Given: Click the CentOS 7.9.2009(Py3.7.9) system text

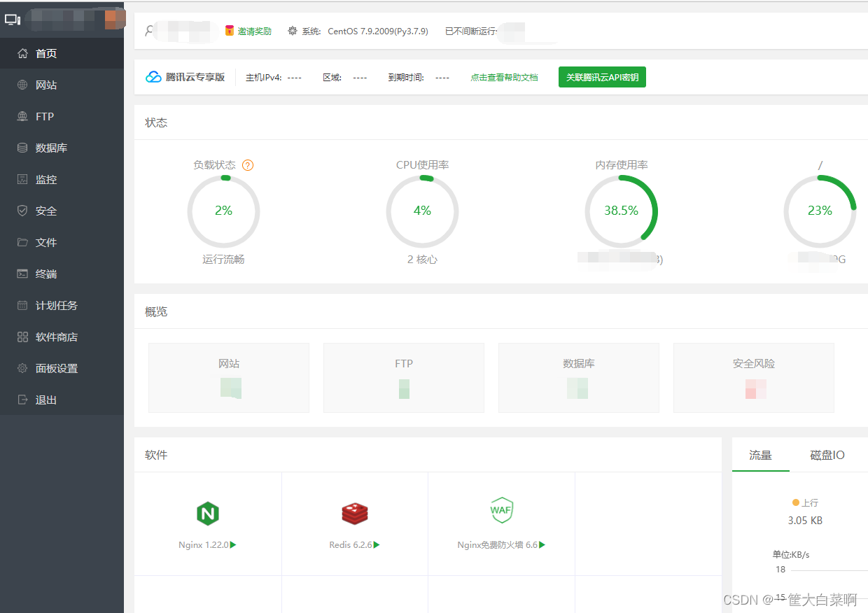Looking at the screenshot, I should 378,31.
